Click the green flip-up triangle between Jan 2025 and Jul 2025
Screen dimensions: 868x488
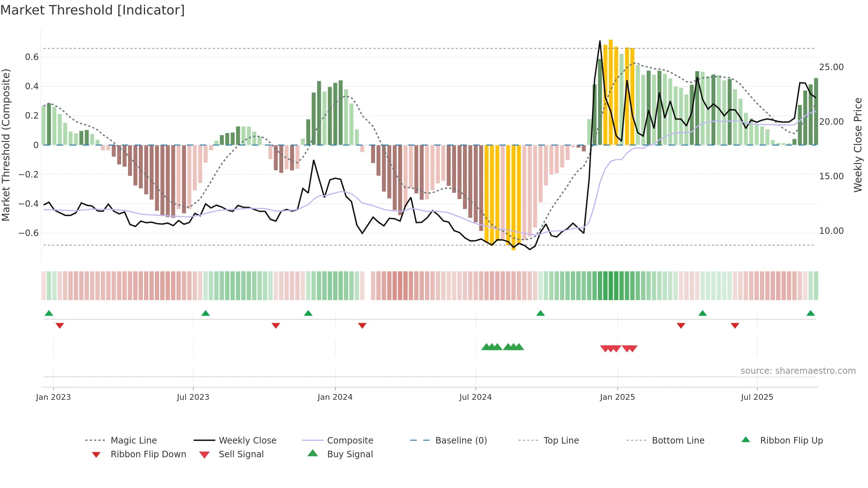tap(702, 313)
